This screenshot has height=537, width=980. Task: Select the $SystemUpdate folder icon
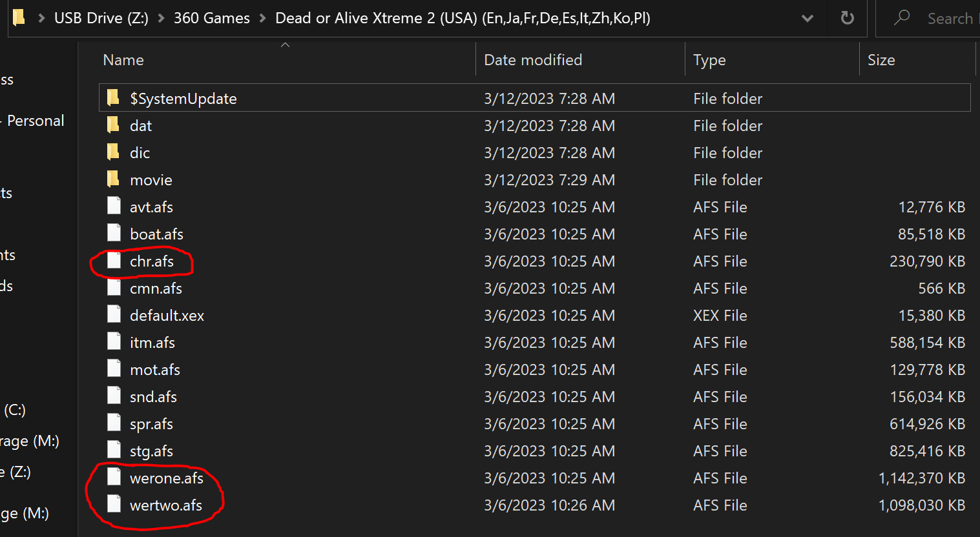(x=113, y=97)
